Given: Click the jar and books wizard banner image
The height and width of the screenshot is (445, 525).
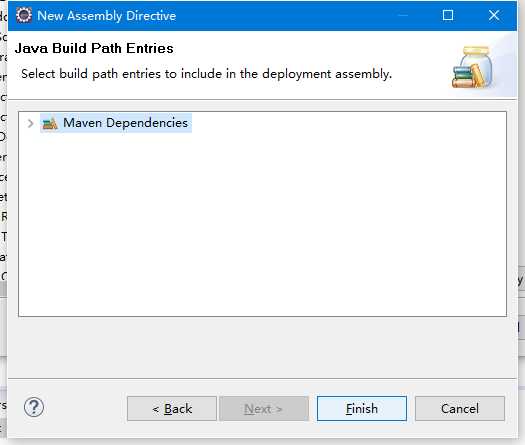Looking at the screenshot, I should [472, 67].
